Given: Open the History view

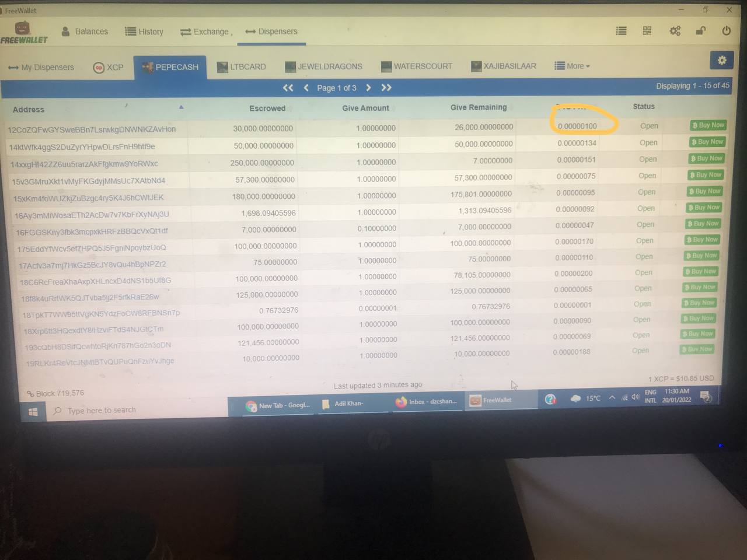Looking at the screenshot, I should tap(144, 32).
